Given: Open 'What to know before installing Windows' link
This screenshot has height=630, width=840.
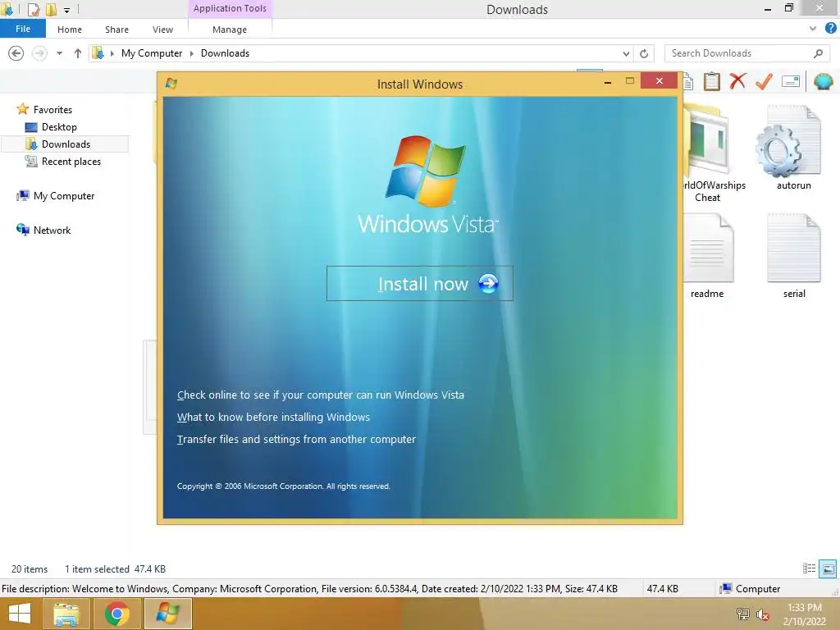Looking at the screenshot, I should 273,417.
